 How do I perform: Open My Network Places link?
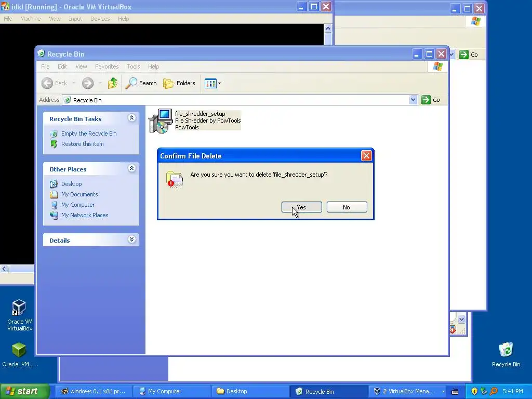point(85,215)
